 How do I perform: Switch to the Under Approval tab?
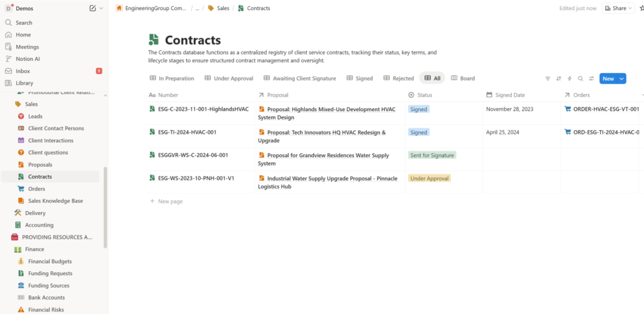tap(229, 78)
